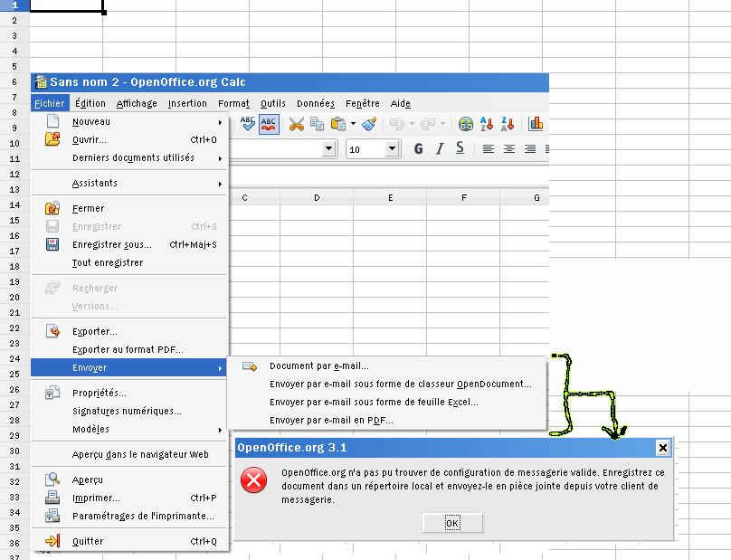The image size is (731, 560).
Task: Select column D header
Action: tap(317, 198)
